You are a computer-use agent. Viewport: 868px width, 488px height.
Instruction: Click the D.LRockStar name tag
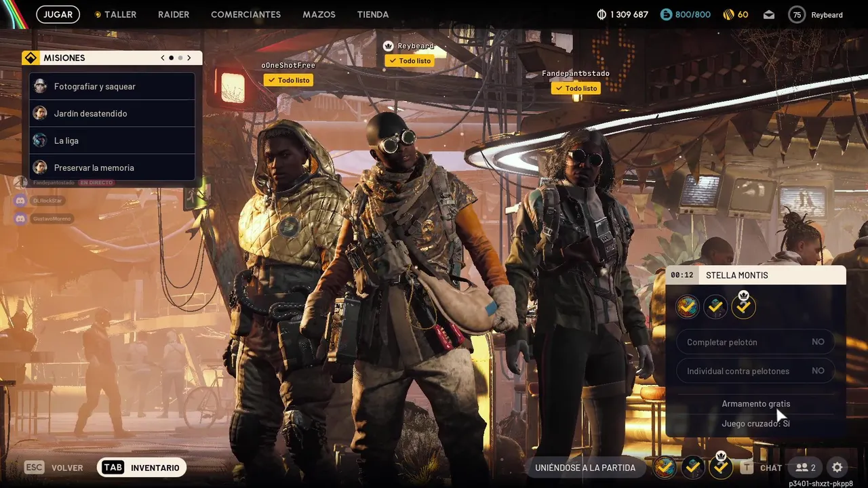point(47,201)
